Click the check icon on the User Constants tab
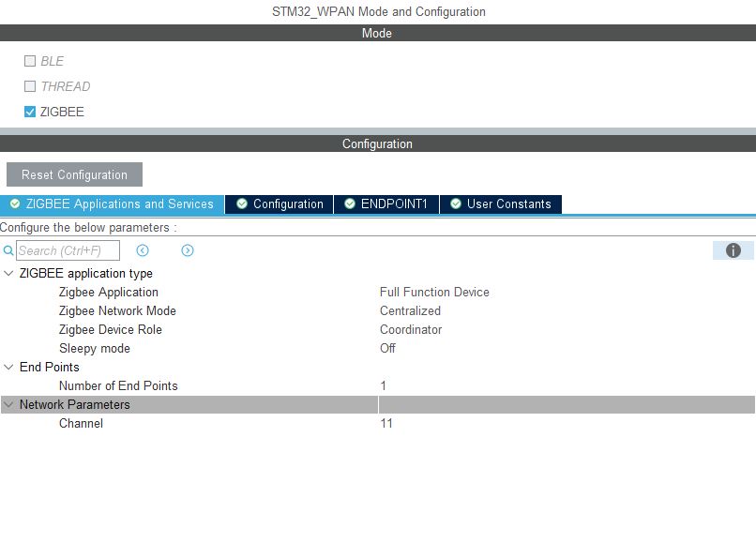This screenshot has height=558, width=756. 456,204
